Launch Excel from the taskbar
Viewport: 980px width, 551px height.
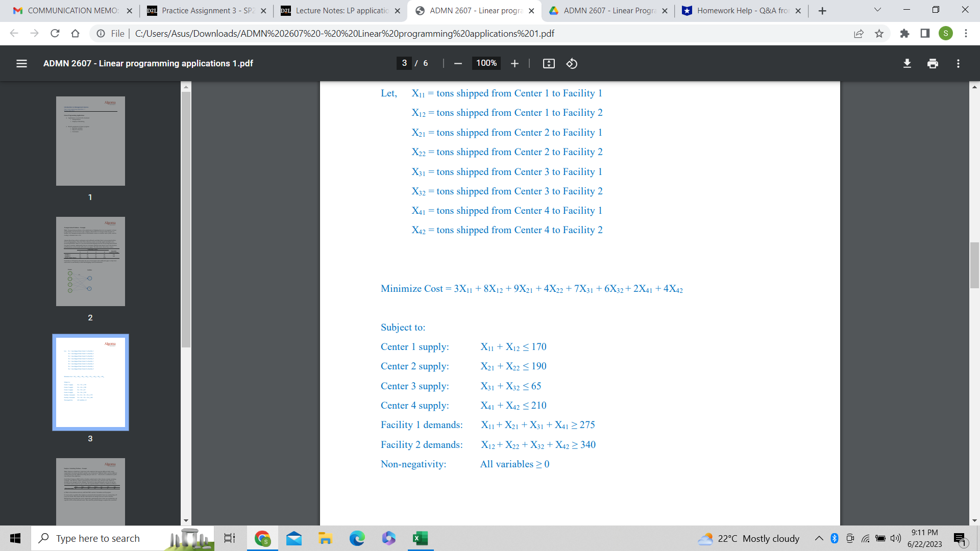pyautogui.click(x=420, y=538)
